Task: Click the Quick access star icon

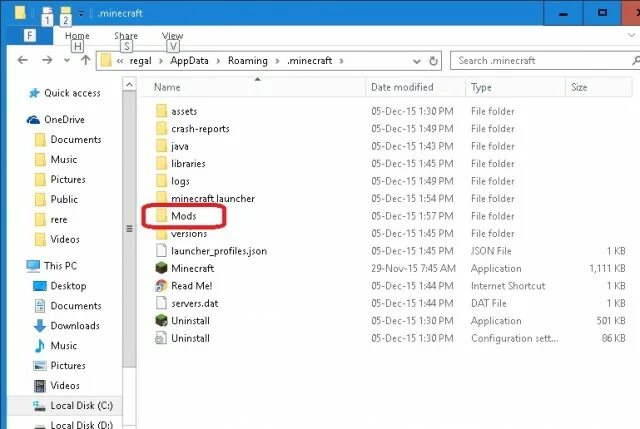Action: (x=34, y=93)
